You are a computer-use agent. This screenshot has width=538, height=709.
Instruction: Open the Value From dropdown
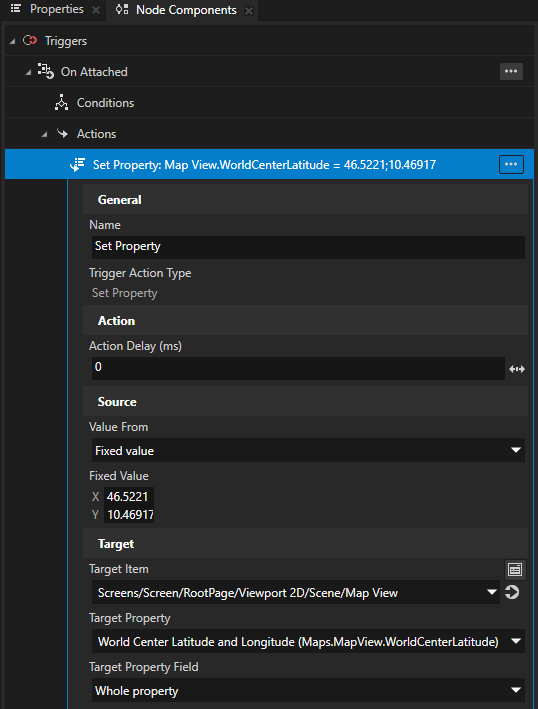click(308, 450)
